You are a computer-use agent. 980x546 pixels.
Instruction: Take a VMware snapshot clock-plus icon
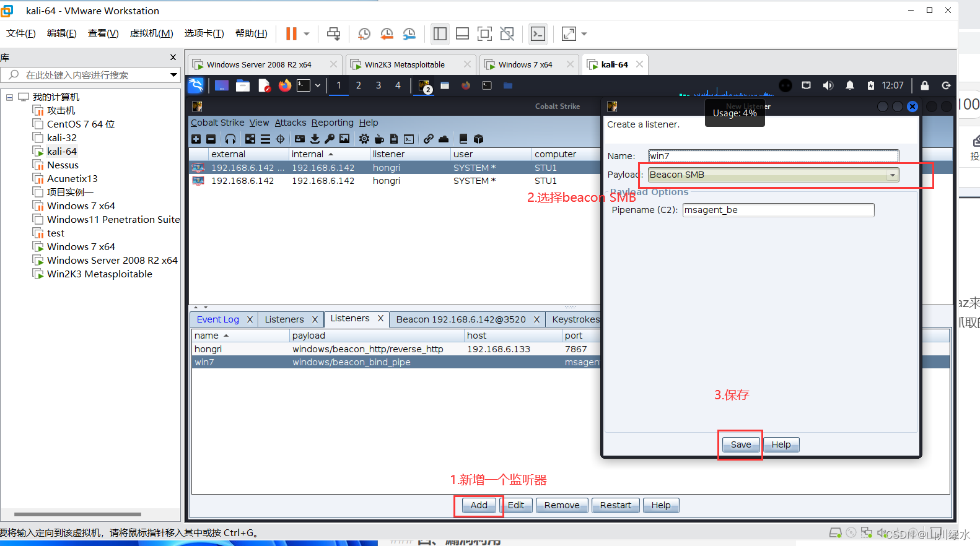tap(364, 33)
